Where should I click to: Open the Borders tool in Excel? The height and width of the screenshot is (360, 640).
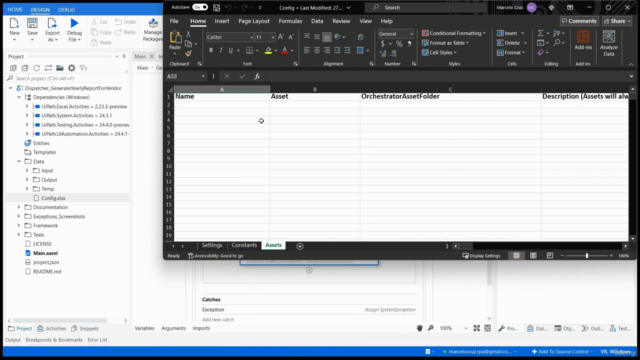(x=249, y=50)
